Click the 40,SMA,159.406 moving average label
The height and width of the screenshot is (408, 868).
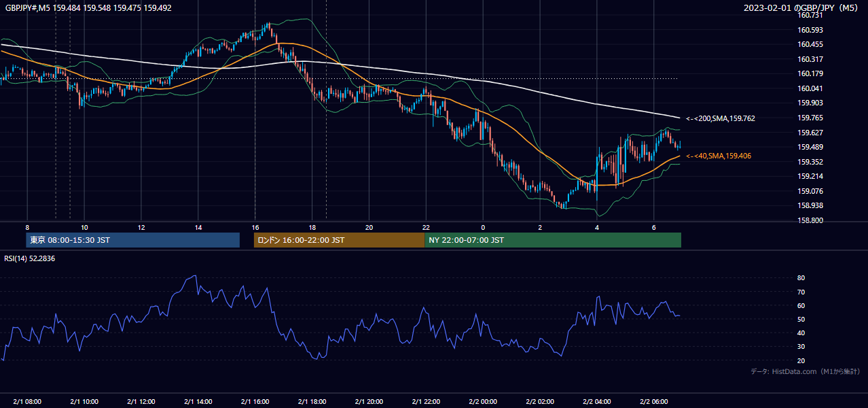(x=719, y=156)
